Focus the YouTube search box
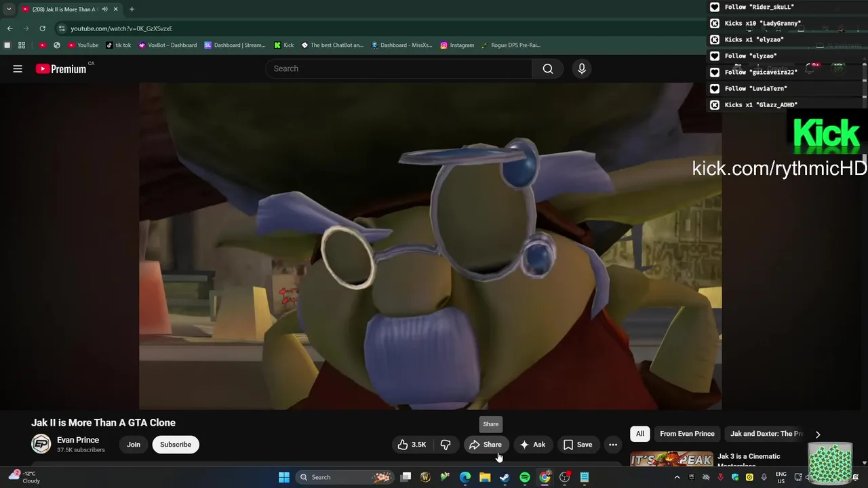The width and height of the screenshot is (868, 488). tap(399, 68)
